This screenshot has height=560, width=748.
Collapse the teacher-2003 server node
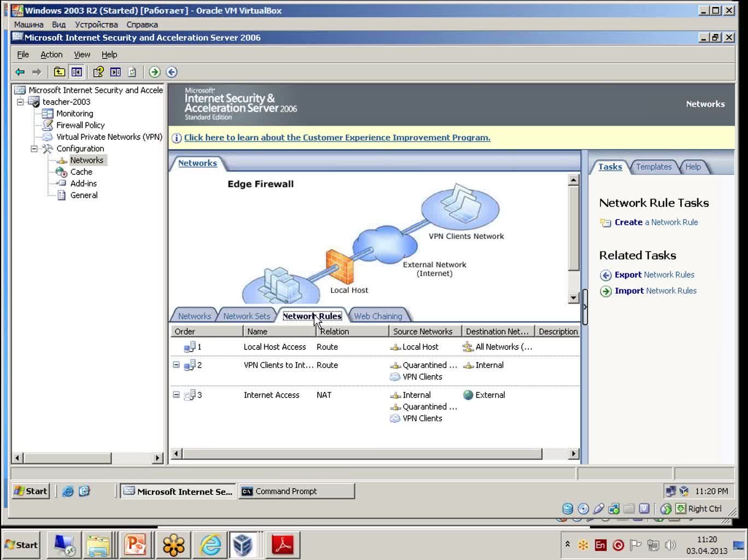tap(20, 102)
